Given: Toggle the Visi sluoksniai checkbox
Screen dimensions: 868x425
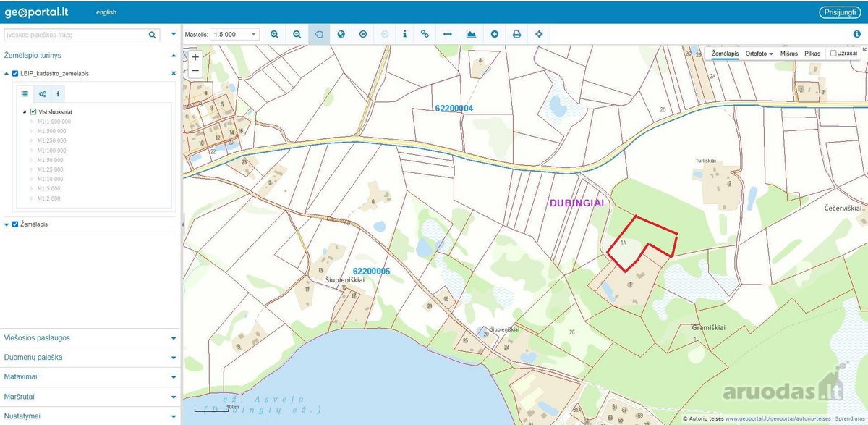Looking at the screenshot, I should [33, 111].
